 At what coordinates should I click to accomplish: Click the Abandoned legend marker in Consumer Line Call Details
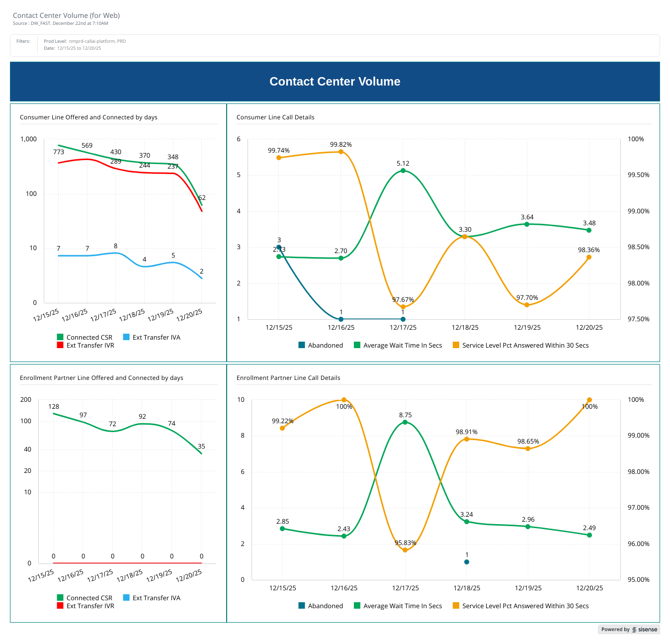tap(302, 345)
